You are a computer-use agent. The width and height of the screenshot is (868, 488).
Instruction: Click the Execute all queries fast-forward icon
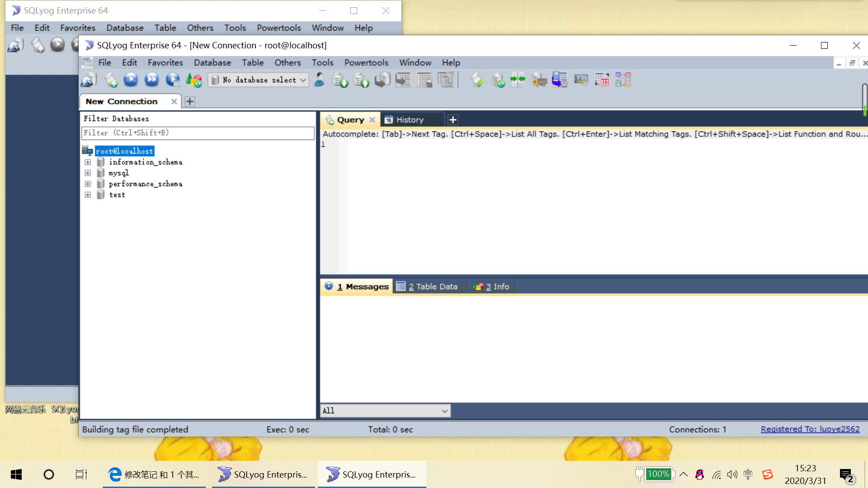[151, 80]
